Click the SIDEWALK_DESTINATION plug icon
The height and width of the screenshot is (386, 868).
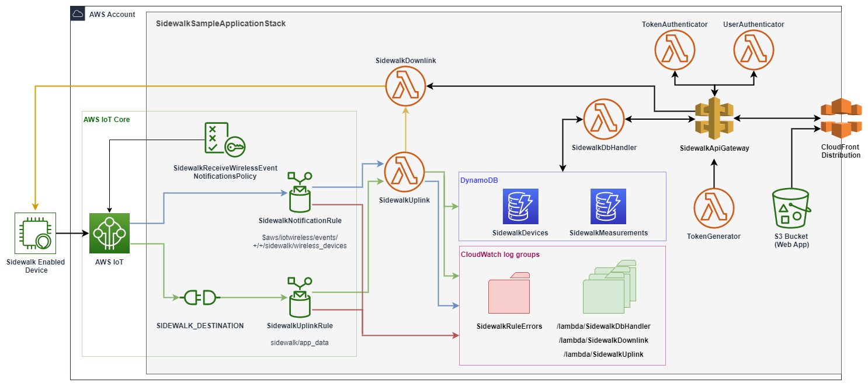200,298
